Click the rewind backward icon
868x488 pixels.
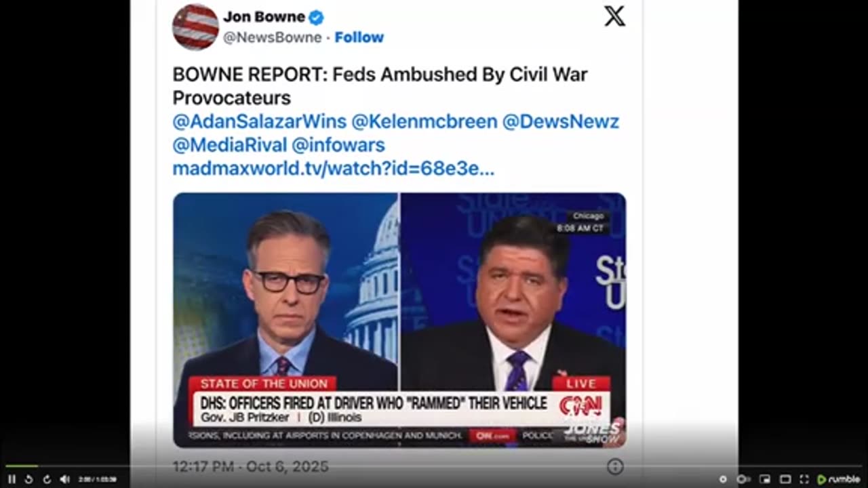pos(29,479)
